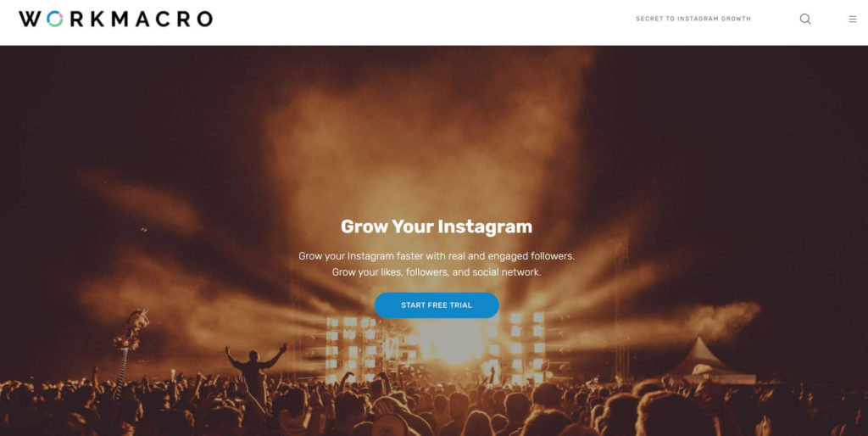Click the word 'Instagram' in the headline
This screenshot has width=868, height=436.
[x=484, y=226]
